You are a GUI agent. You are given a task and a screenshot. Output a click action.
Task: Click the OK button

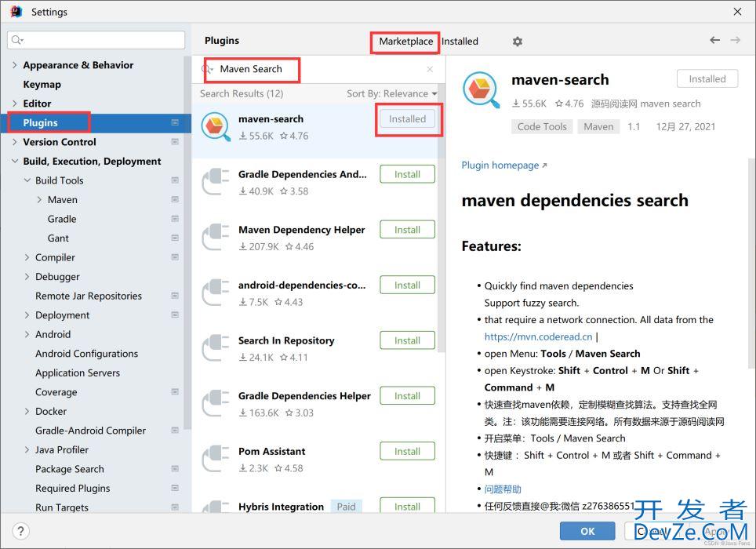click(x=587, y=531)
